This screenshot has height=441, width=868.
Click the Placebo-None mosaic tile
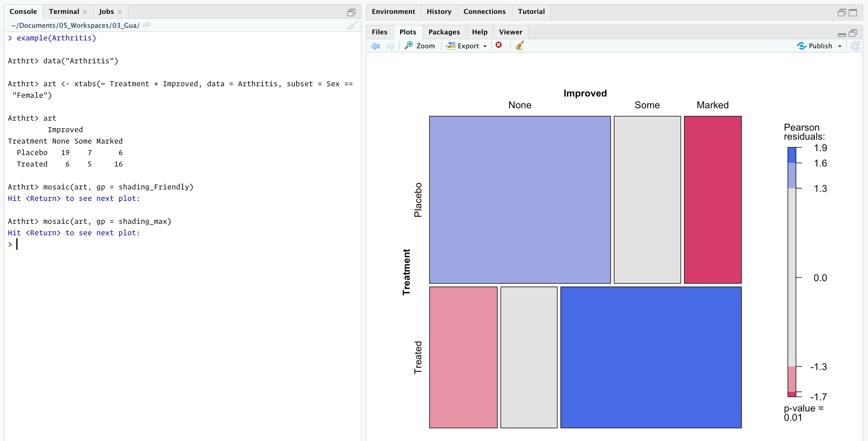coord(520,200)
